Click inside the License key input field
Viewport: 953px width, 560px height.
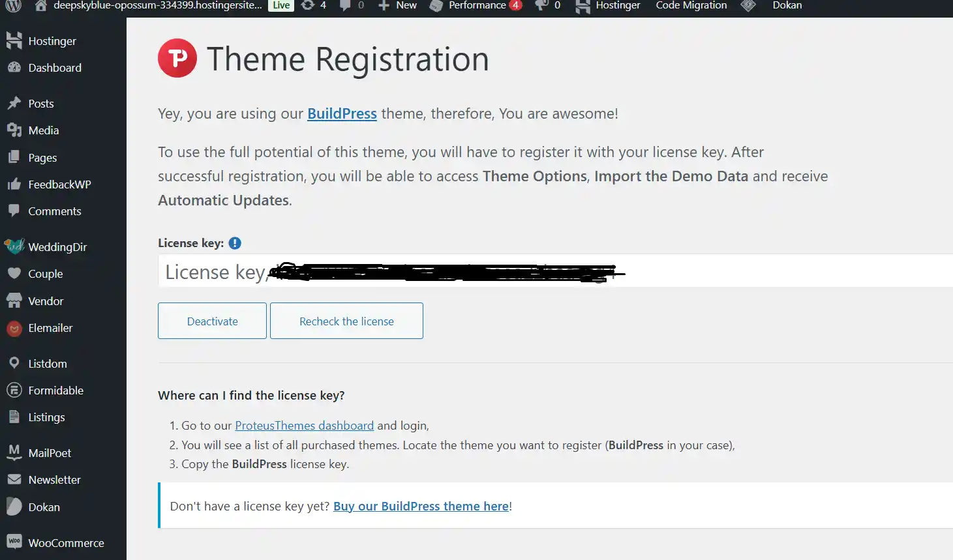pyautogui.click(x=555, y=271)
